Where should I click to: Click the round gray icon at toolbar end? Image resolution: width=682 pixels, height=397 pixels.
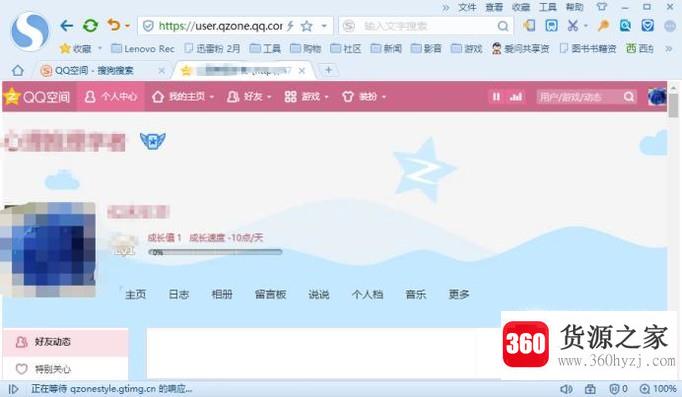[670, 26]
